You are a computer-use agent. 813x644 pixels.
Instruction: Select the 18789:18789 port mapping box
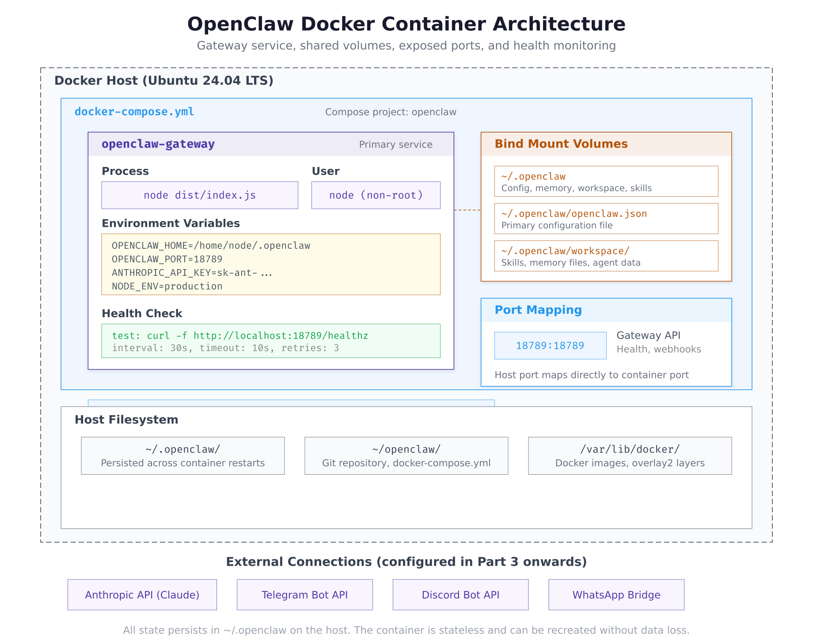click(550, 346)
